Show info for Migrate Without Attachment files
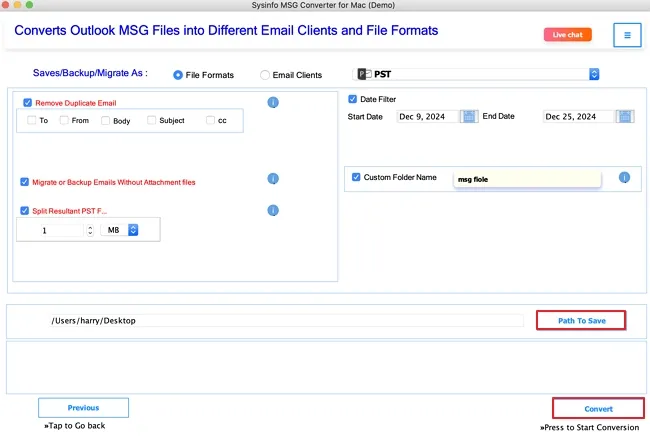The image size is (650, 441). point(273,179)
